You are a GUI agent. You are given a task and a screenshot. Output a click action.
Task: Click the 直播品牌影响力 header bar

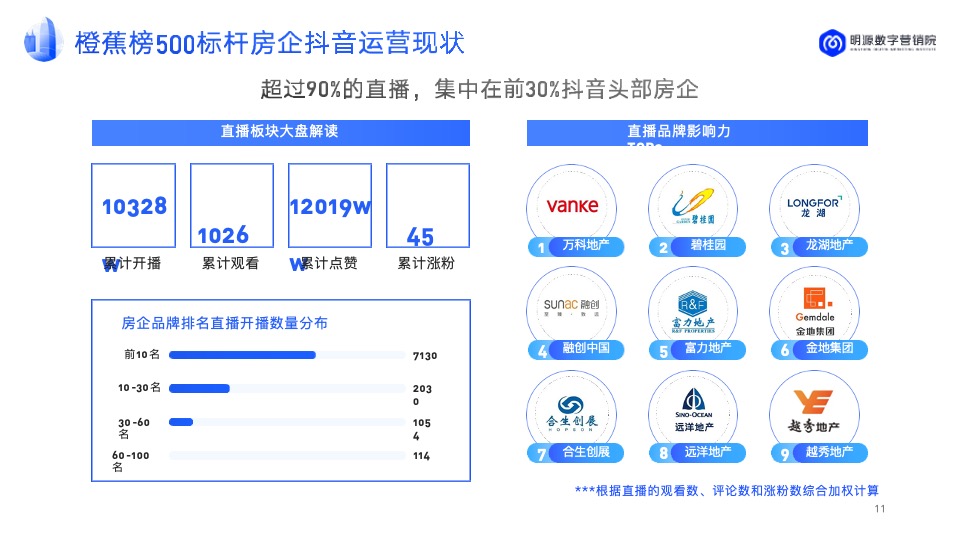(697, 132)
